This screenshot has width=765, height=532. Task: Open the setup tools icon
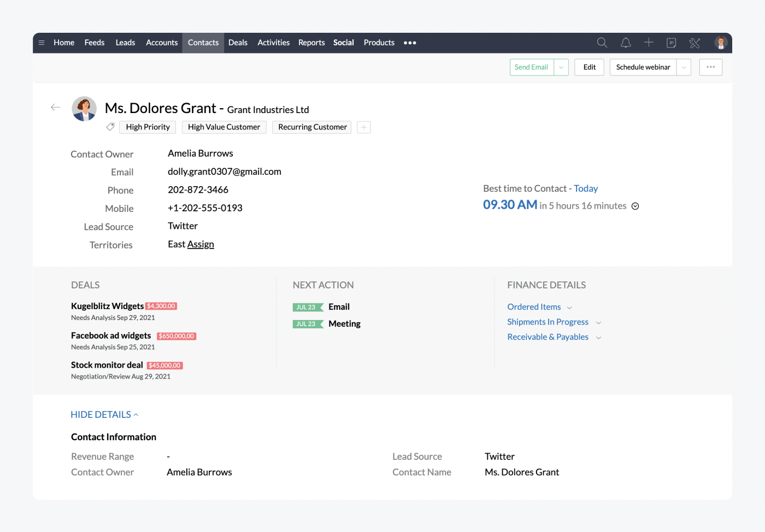click(694, 42)
